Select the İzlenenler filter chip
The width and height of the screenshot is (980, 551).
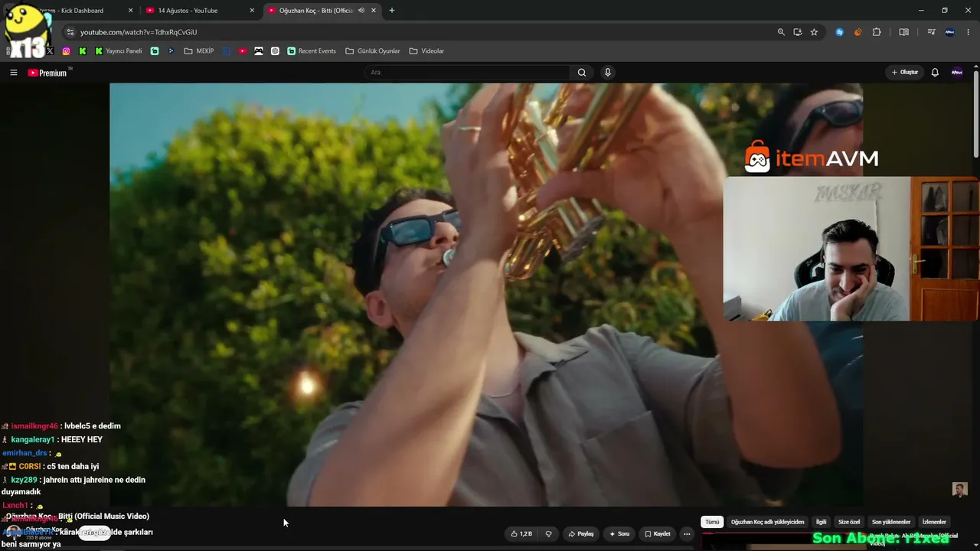coord(934,522)
